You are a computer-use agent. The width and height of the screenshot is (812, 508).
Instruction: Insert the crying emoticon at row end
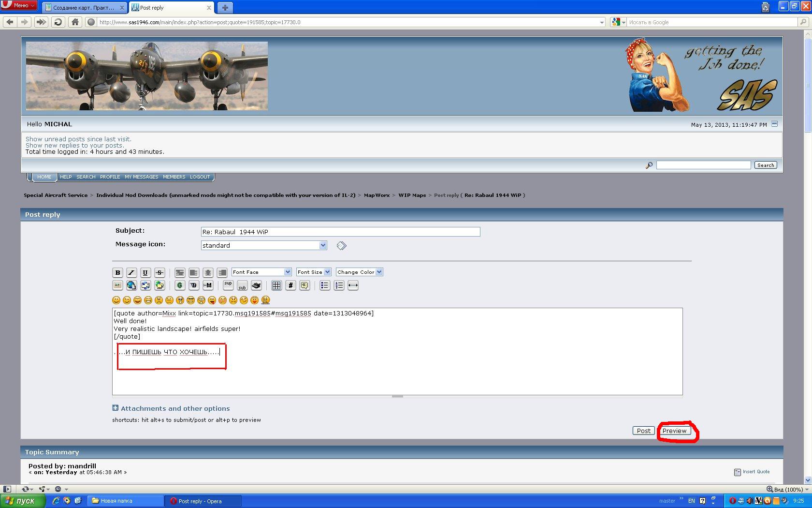point(265,300)
